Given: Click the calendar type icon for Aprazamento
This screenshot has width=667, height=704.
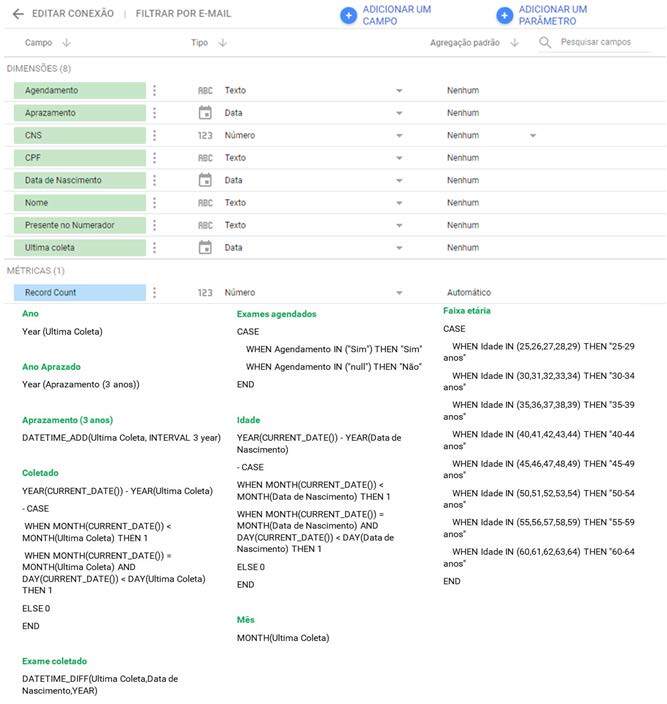Looking at the screenshot, I should click(205, 113).
